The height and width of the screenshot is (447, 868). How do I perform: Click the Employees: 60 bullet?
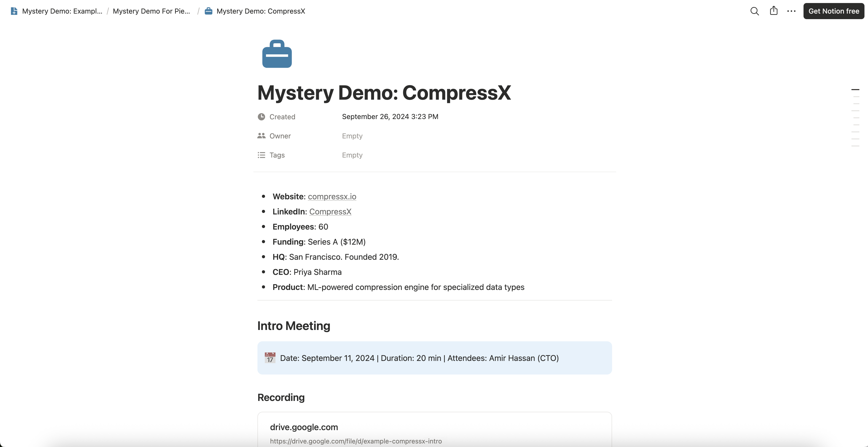pyautogui.click(x=300, y=227)
